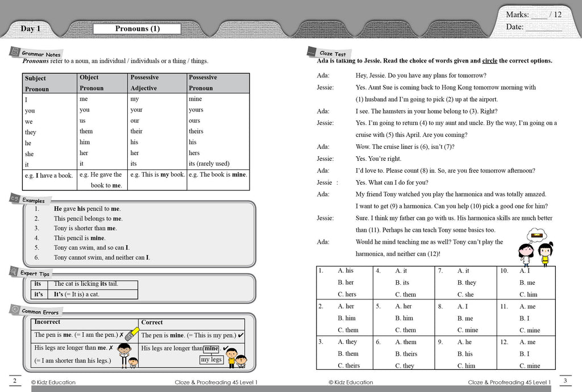
Task: Click the check mark after 'The pen is mine.'
Action: tap(240, 335)
